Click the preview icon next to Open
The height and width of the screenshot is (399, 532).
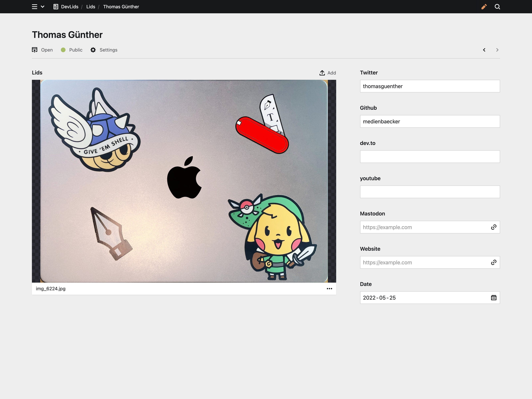[x=35, y=50]
